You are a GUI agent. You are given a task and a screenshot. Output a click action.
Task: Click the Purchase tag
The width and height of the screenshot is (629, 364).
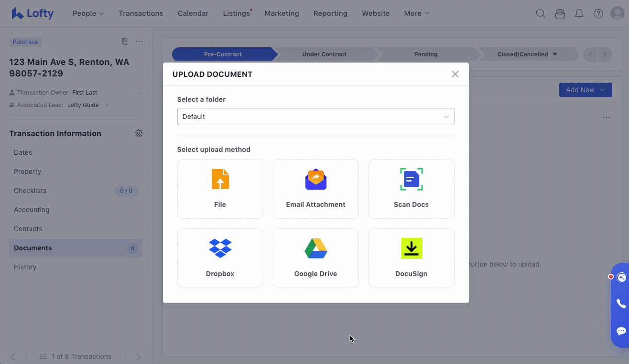point(25,42)
